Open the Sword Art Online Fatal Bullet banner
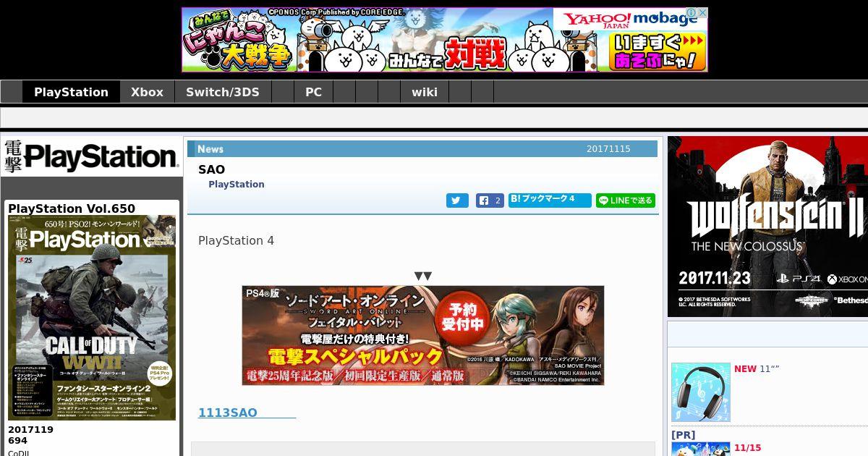Viewport: 868px width, 456px height. click(423, 335)
